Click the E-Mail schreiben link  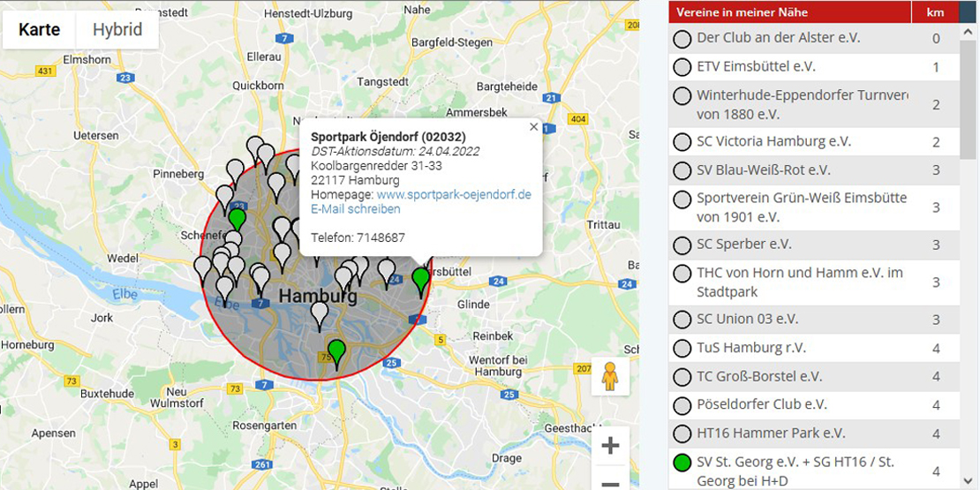coord(355,209)
